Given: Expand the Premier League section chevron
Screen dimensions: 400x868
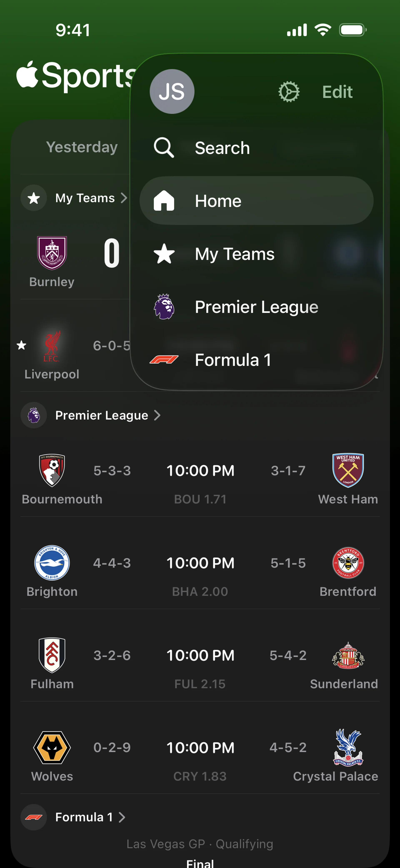Looking at the screenshot, I should 157,415.
